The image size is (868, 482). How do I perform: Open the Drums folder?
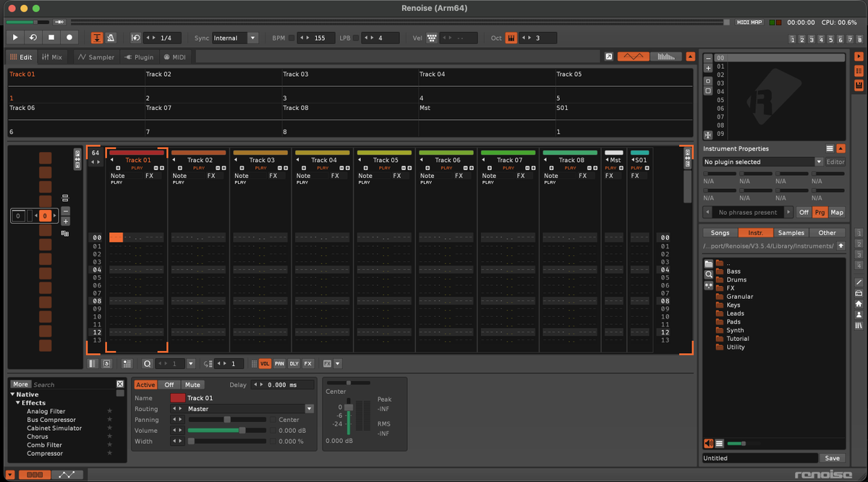(736, 279)
